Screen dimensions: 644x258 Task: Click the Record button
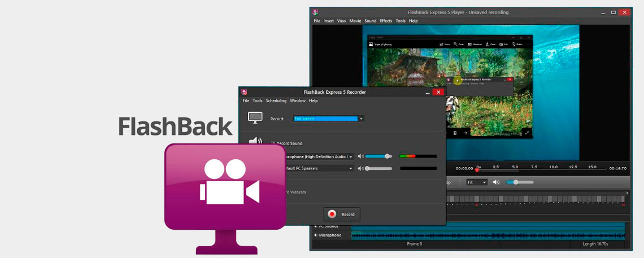click(342, 214)
